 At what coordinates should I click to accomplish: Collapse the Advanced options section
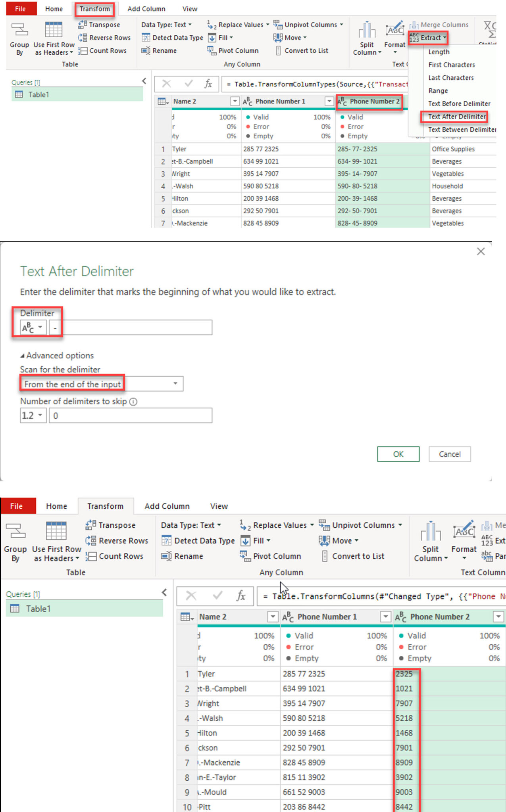click(23, 356)
